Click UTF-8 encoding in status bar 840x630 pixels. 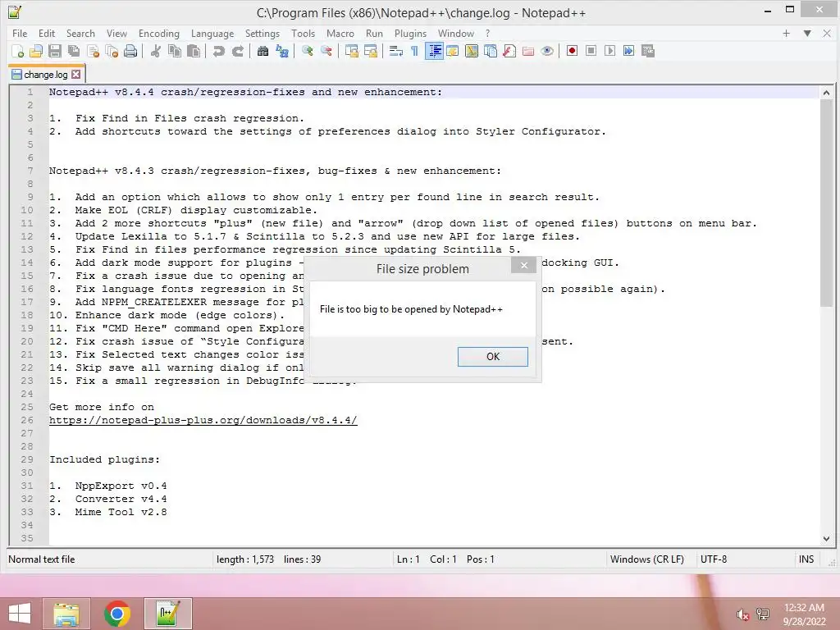coord(714,559)
